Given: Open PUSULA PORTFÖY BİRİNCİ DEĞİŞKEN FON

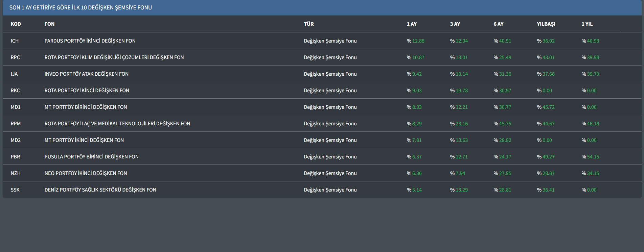Looking at the screenshot, I should point(91,157).
